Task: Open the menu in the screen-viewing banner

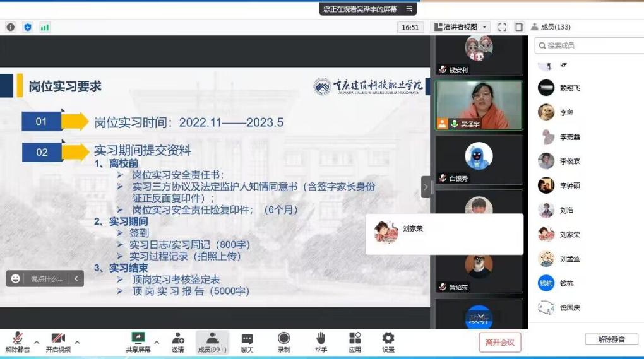Action: click(x=409, y=9)
